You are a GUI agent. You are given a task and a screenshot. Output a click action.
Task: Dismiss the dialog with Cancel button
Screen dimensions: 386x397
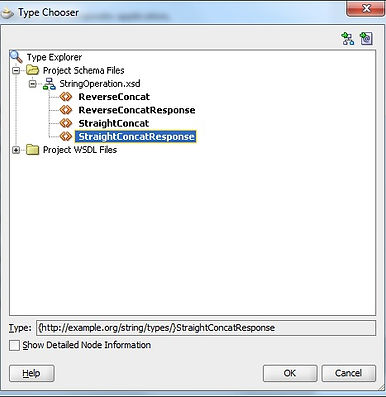(348, 373)
